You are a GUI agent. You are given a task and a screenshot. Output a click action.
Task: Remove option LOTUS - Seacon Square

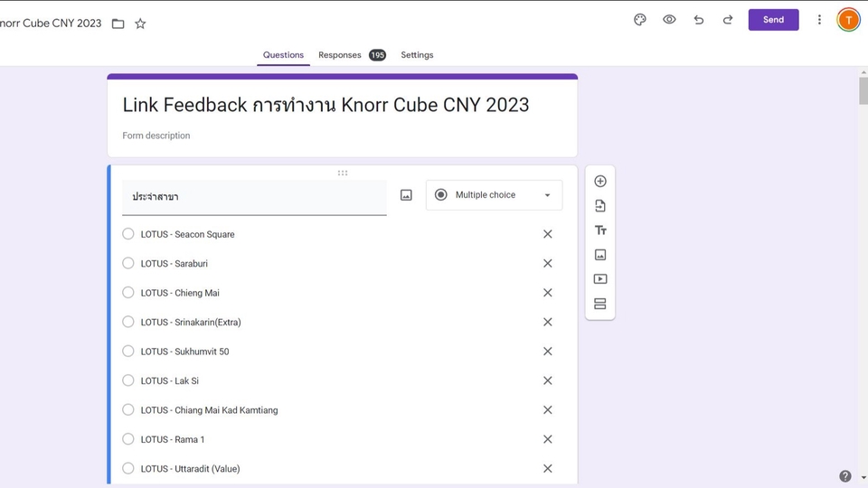[548, 234]
